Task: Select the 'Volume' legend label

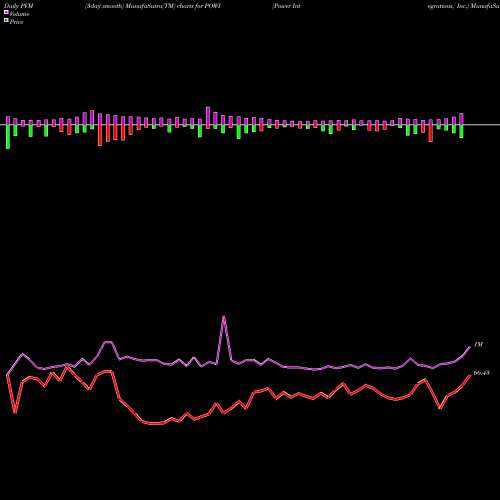Action: [19, 14]
